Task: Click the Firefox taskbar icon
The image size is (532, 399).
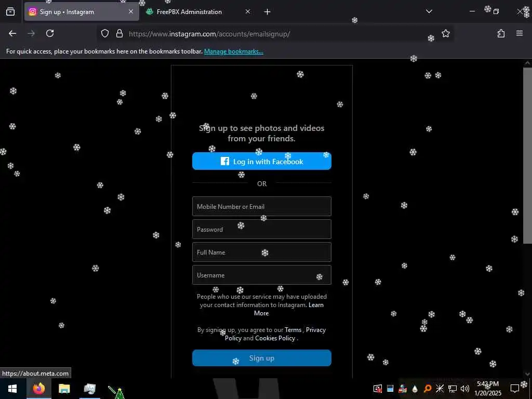Action: (x=38, y=389)
